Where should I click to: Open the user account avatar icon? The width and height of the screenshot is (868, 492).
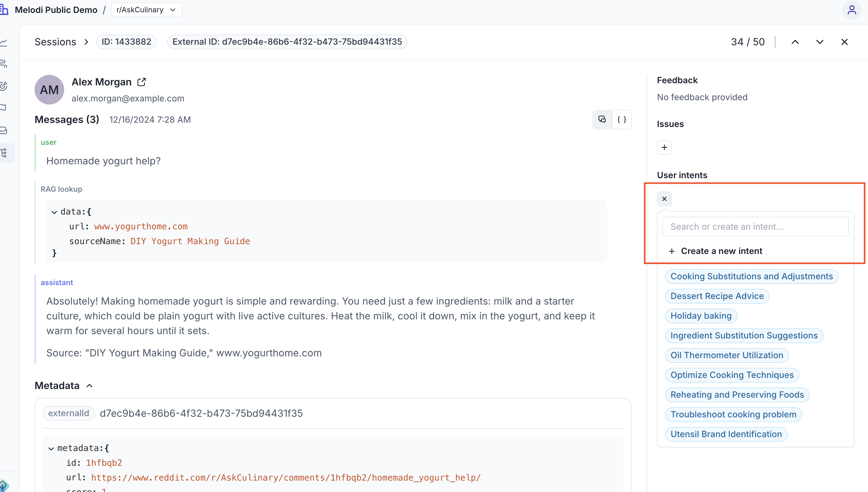[851, 10]
